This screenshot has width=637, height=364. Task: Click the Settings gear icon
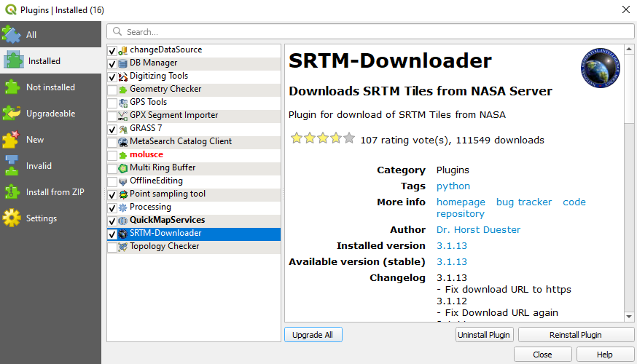click(12, 218)
